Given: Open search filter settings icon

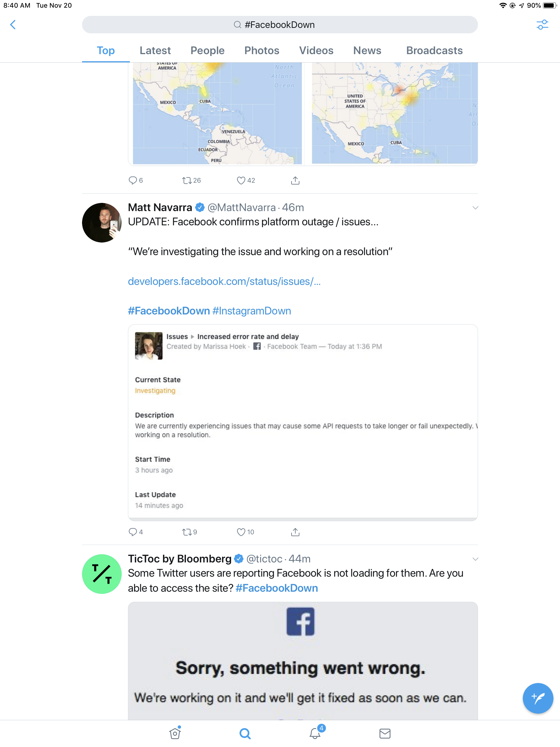Looking at the screenshot, I should (542, 25).
